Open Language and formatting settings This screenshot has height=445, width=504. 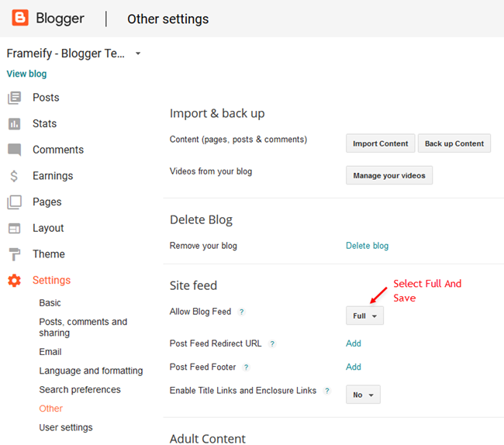click(91, 371)
